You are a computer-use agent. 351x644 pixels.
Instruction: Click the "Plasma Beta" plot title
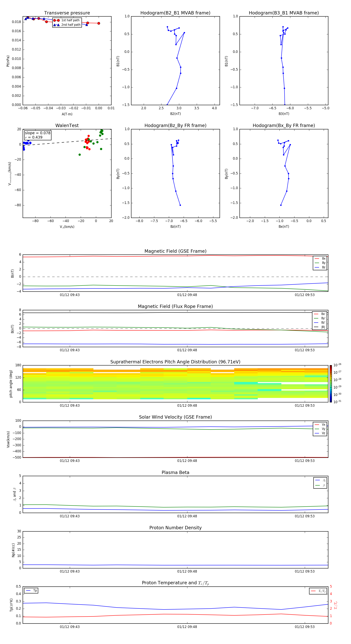pos(175,472)
